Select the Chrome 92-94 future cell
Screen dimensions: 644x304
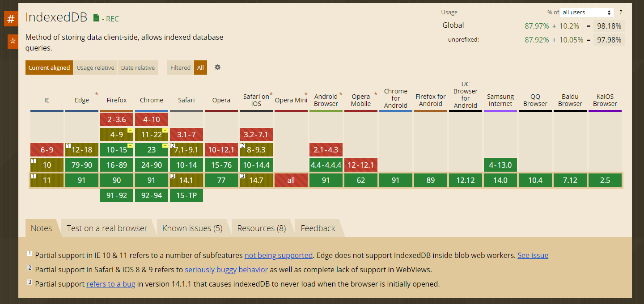coord(152,195)
